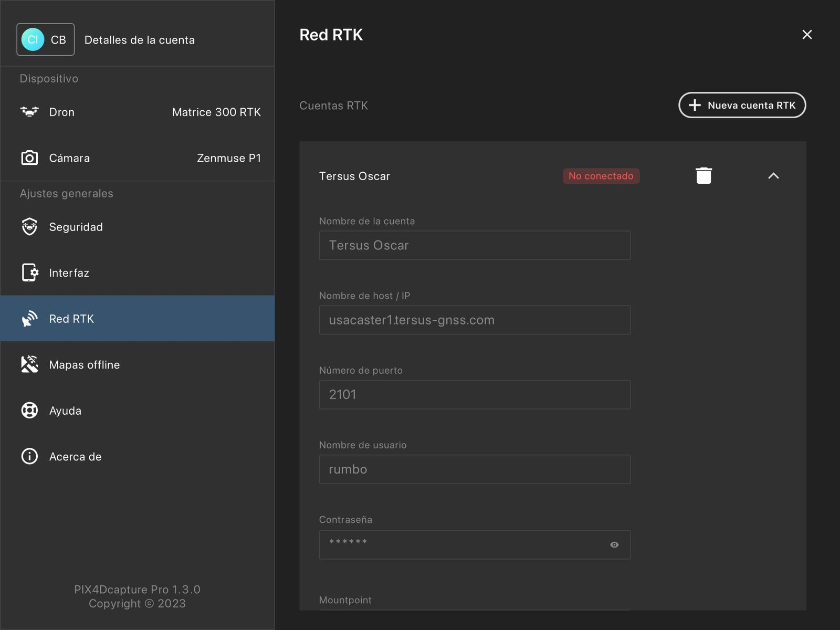The height and width of the screenshot is (630, 840).
Task: Edit the Nombre de usuario field
Action: pos(475,469)
